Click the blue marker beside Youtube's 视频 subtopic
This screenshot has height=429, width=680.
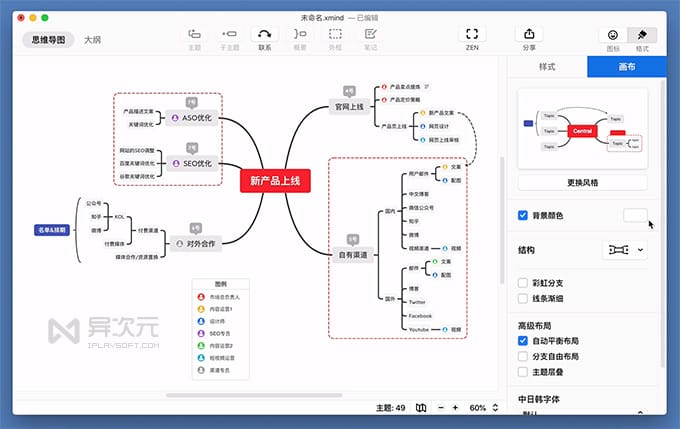445,330
